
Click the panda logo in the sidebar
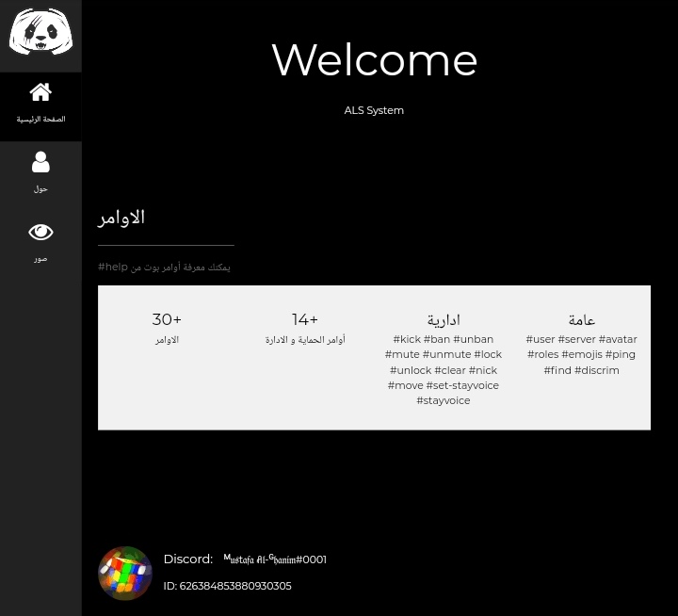click(40, 32)
